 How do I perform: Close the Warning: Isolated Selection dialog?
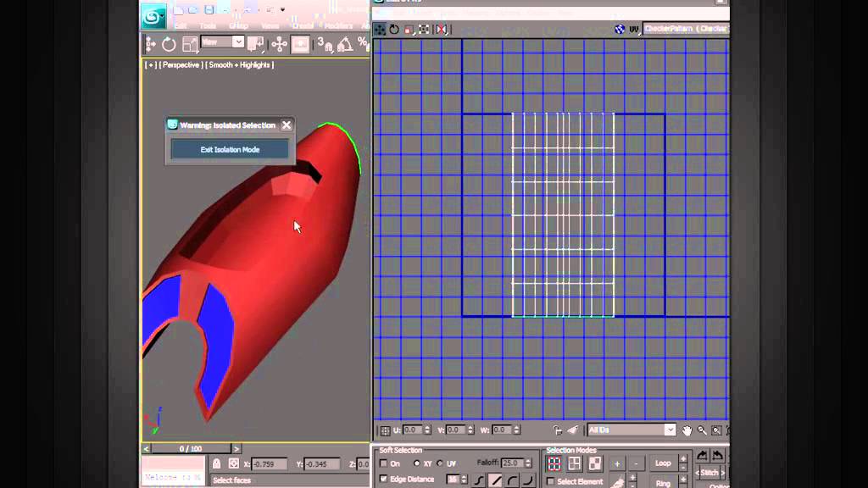click(287, 125)
